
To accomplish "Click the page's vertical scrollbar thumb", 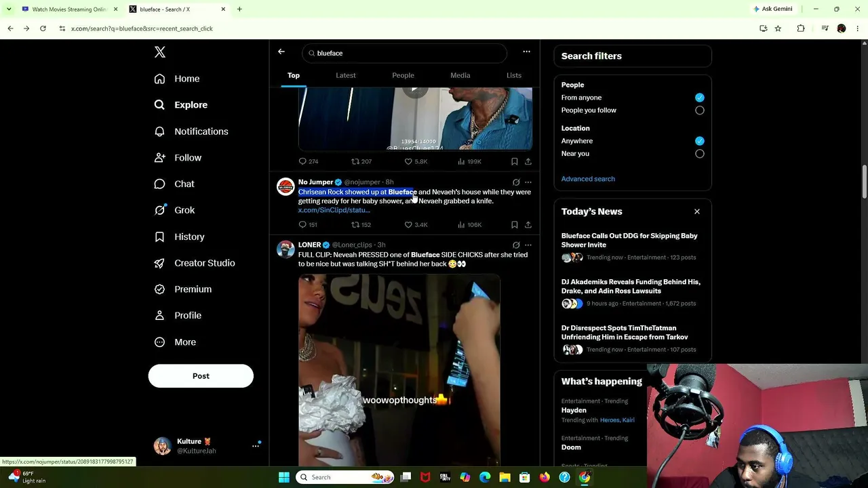I will point(864,182).
